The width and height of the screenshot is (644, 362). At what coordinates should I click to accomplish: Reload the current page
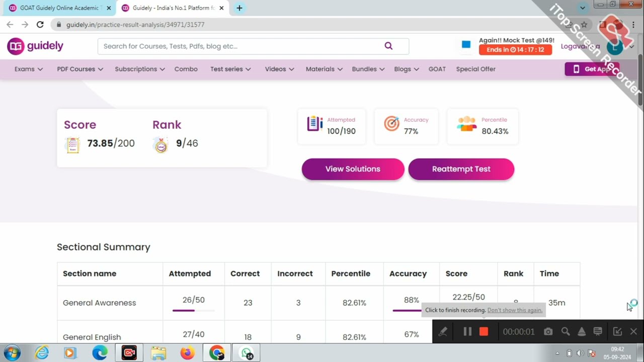(40, 24)
